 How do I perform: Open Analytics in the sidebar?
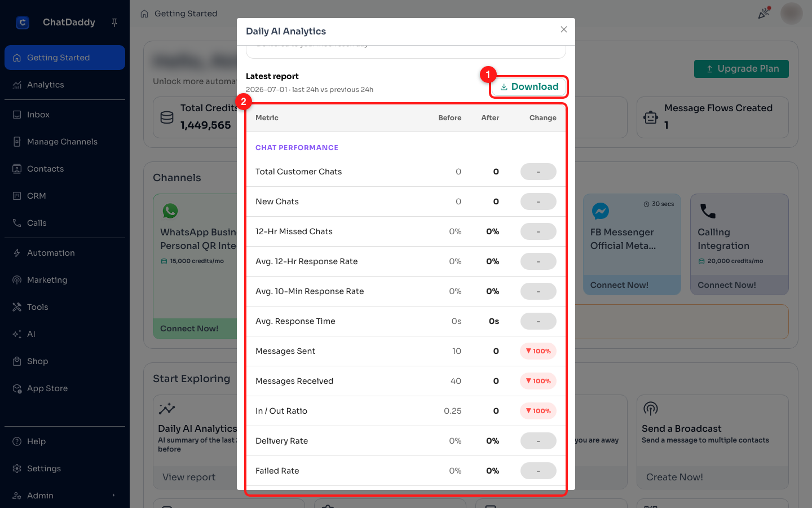click(x=65, y=85)
